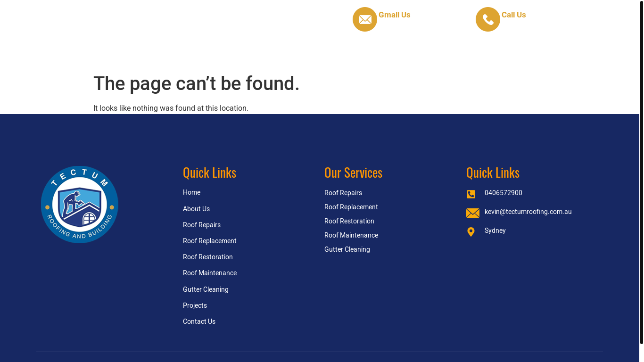Open Roof Restoration in Quick Links
The image size is (644, 362).
coord(208,257)
